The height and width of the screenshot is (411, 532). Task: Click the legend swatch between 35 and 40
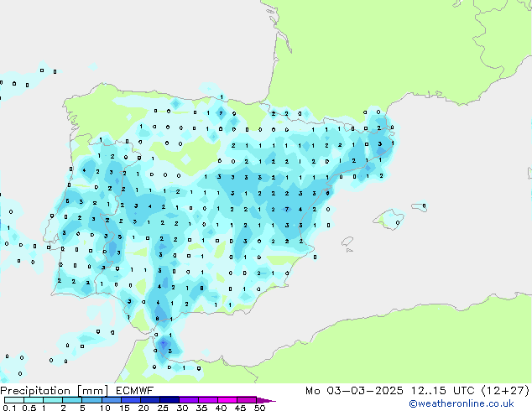(208, 400)
